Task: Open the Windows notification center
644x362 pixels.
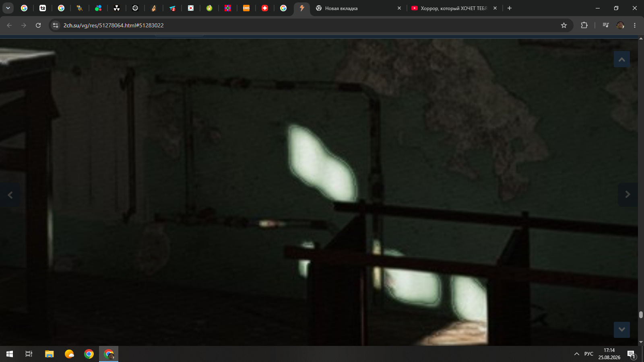Action: pyautogui.click(x=631, y=354)
